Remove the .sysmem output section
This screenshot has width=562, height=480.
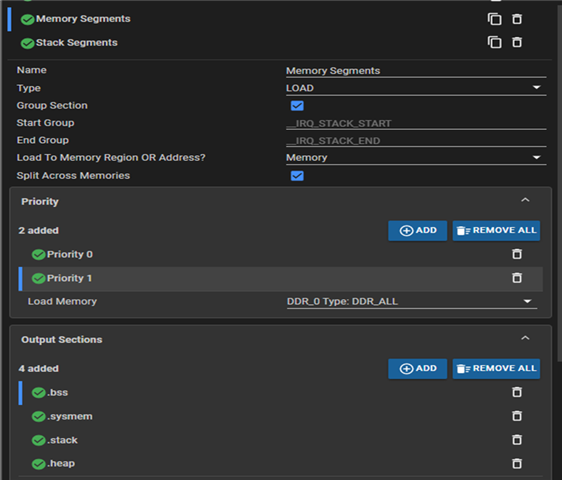coord(516,416)
